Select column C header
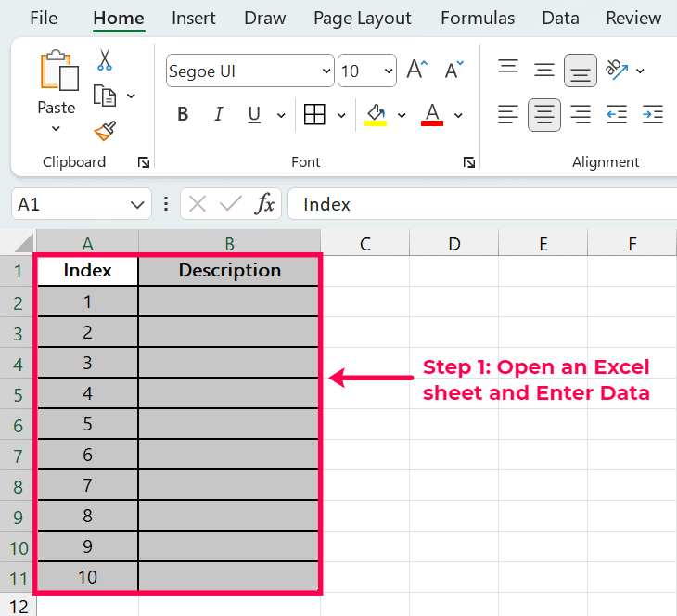This screenshot has width=677, height=616. coord(365,243)
